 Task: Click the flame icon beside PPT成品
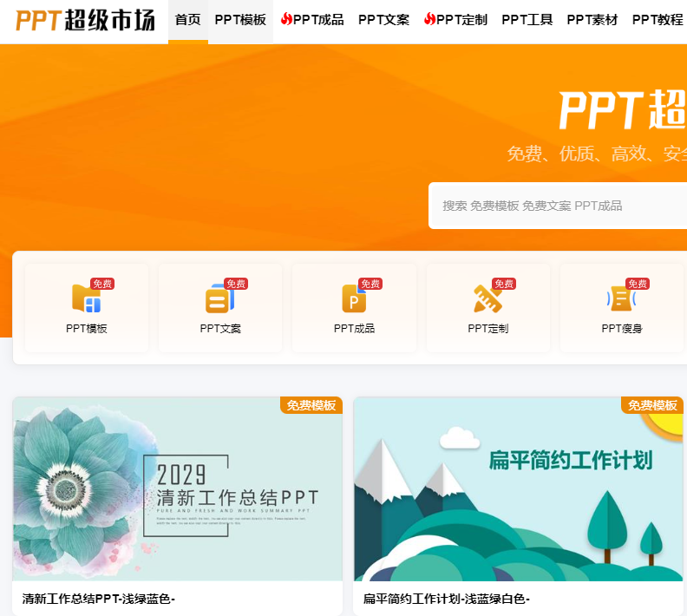286,19
